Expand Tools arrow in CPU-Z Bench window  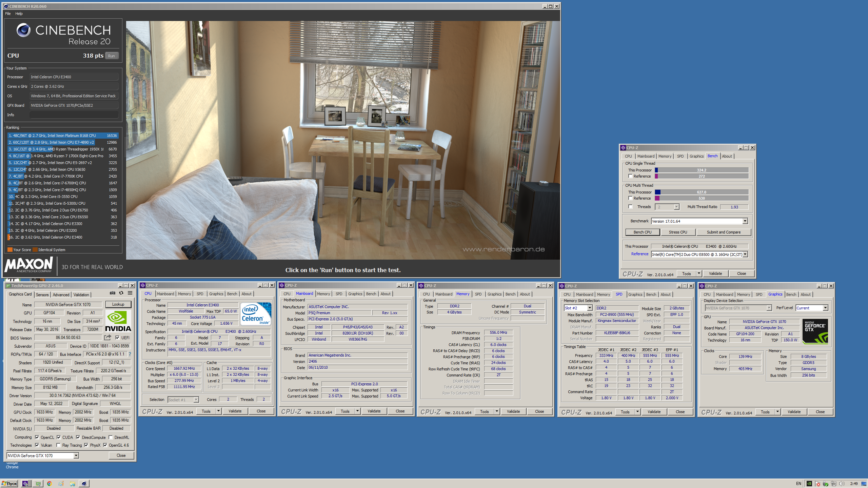(699, 273)
